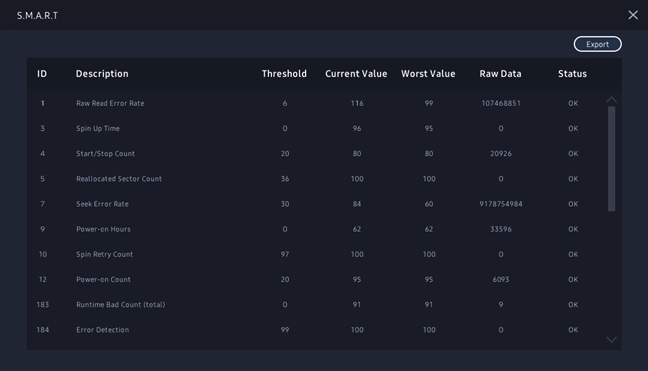Click the Threshold column header
Viewport: 648px width, 371px height.
[x=284, y=74]
